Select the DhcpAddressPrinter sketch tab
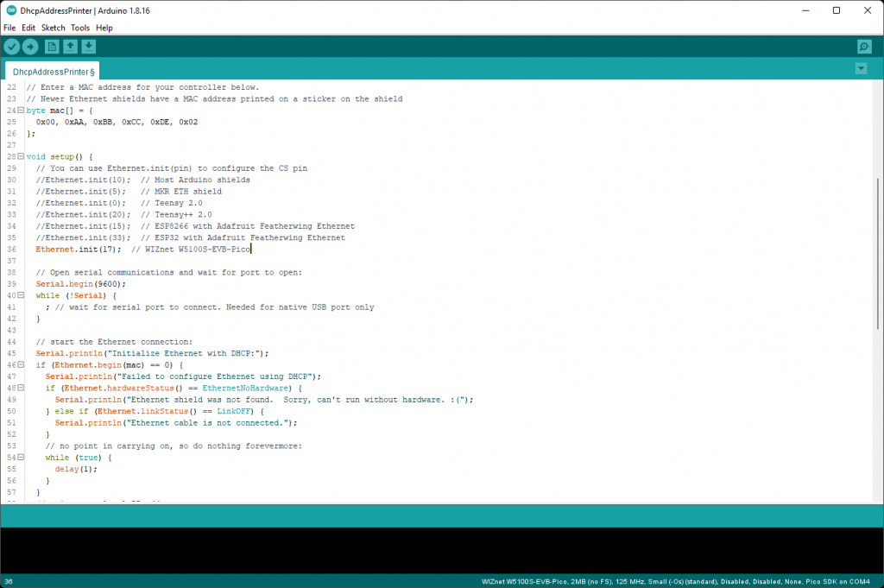Viewport: 884px width, 588px height. [x=53, y=72]
